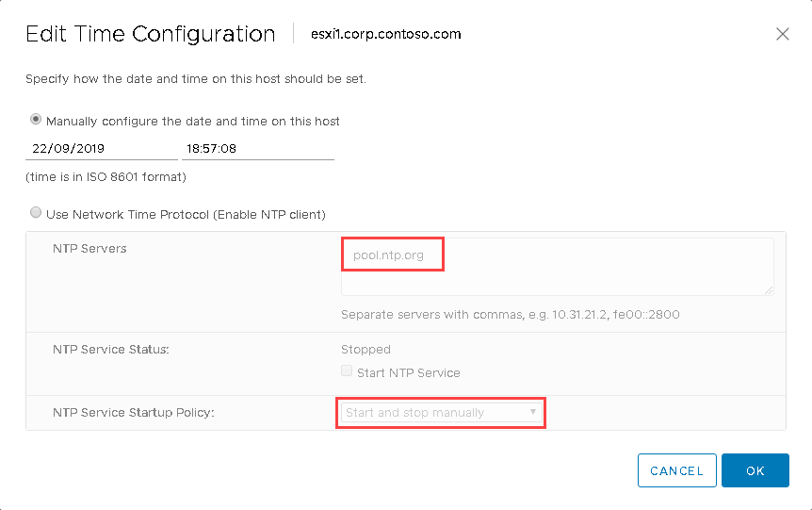The height and width of the screenshot is (510, 812).
Task: Focus the NTP Servers text area
Action: coord(558,267)
